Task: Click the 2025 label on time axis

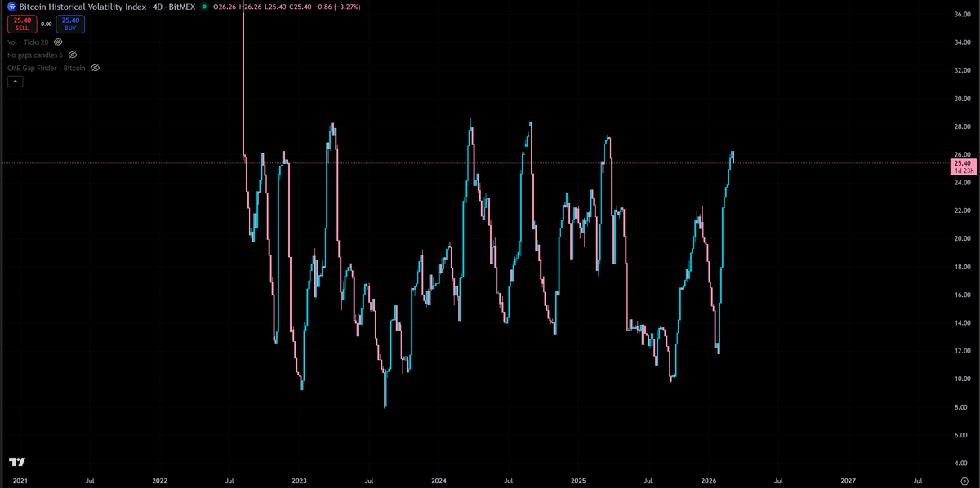Action: [578, 481]
